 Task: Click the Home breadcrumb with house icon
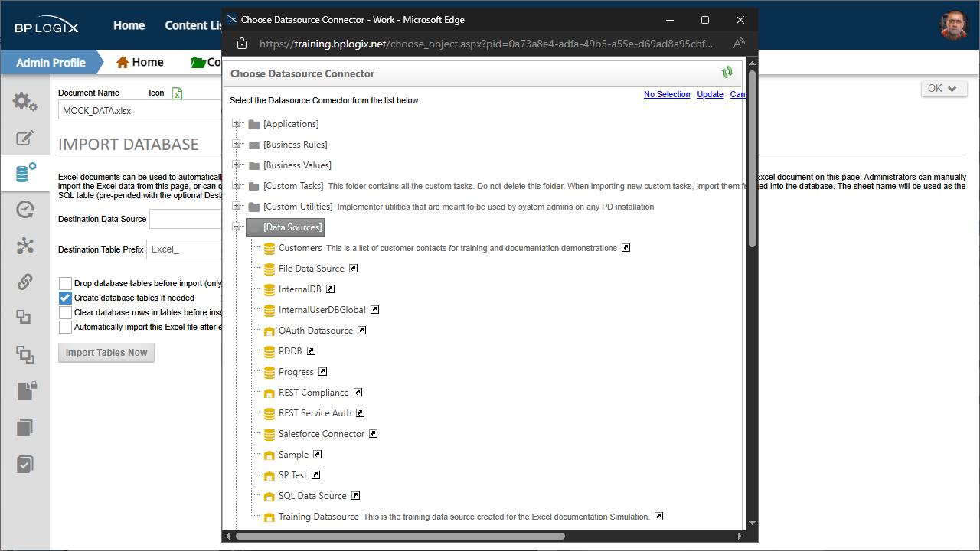[x=139, y=62]
